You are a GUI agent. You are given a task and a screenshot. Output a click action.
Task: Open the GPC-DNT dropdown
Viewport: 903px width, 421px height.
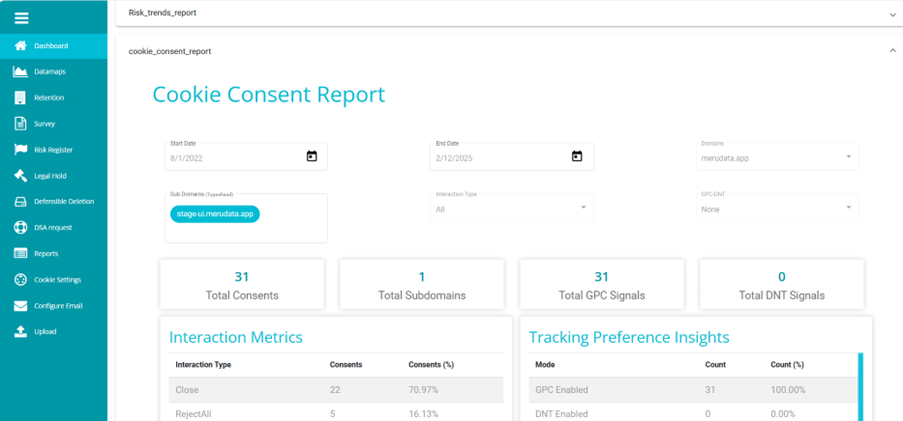coord(777,207)
